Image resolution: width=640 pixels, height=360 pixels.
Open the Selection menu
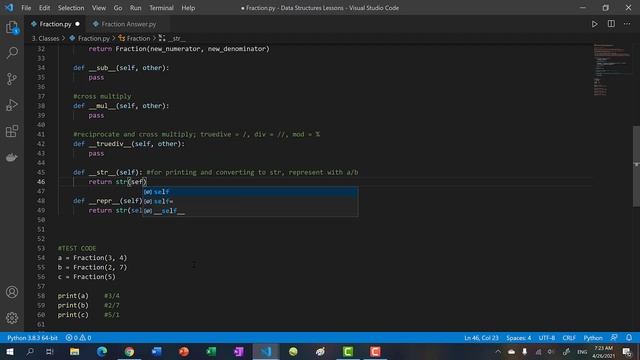pos(71,8)
